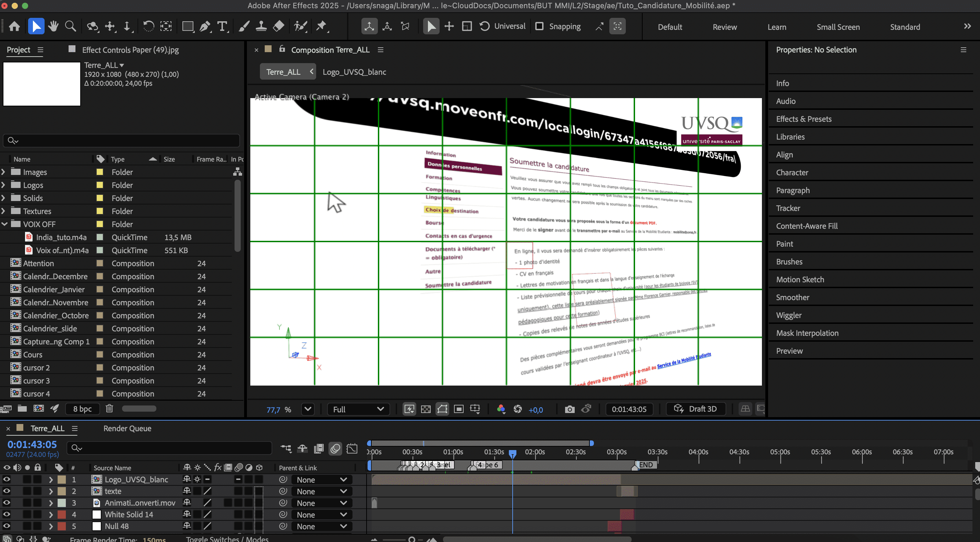
Task: Hide the White Solid 14 layer
Action: pyautogui.click(x=7, y=514)
